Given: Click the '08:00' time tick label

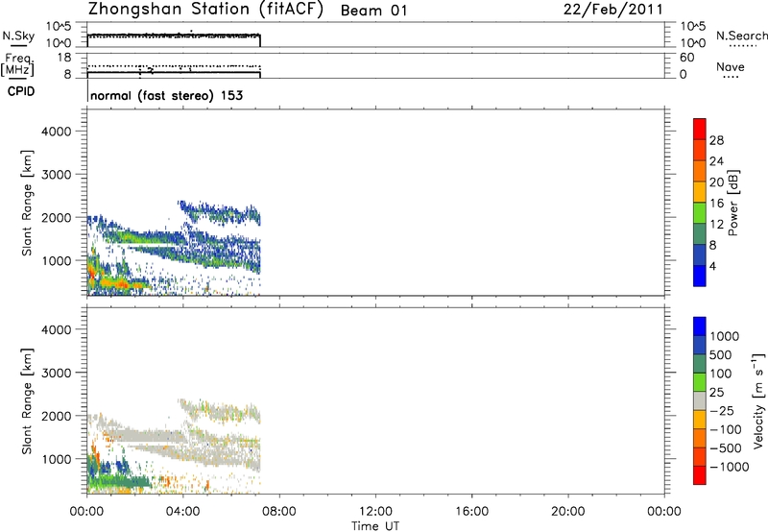Looking at the screenshot, I should click(279, 512).
